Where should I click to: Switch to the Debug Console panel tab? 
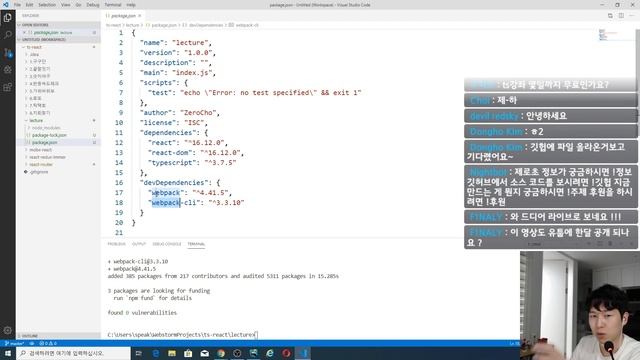[167, 244]
